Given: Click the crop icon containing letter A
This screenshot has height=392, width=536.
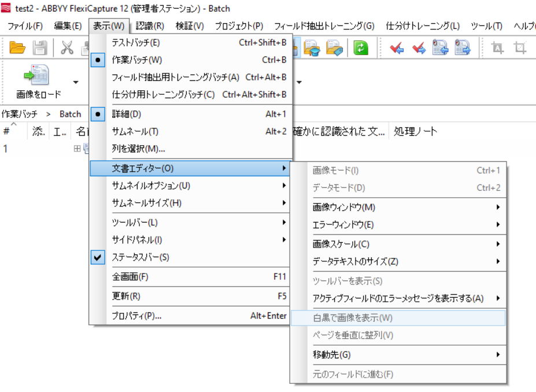Looking at the screenshot, I should [497, 48].
